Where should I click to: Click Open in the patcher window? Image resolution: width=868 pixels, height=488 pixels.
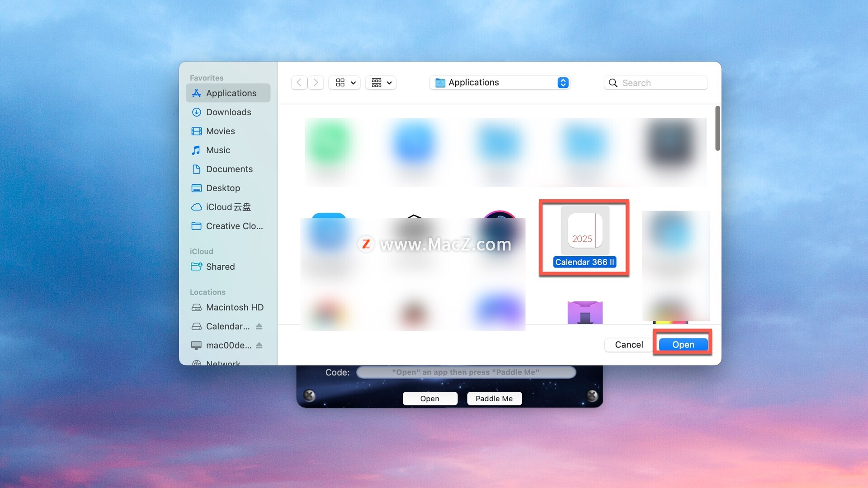430,399
